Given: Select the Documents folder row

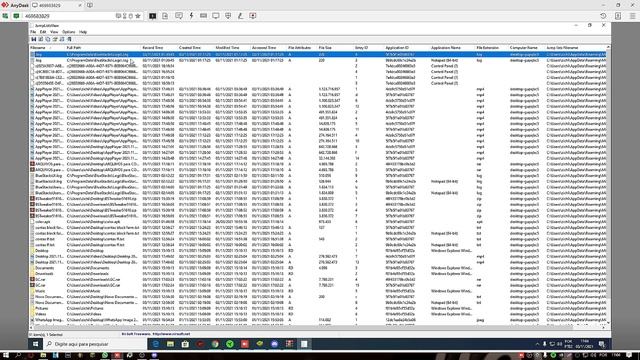Looking at the screenshot, I should [318, 268].
